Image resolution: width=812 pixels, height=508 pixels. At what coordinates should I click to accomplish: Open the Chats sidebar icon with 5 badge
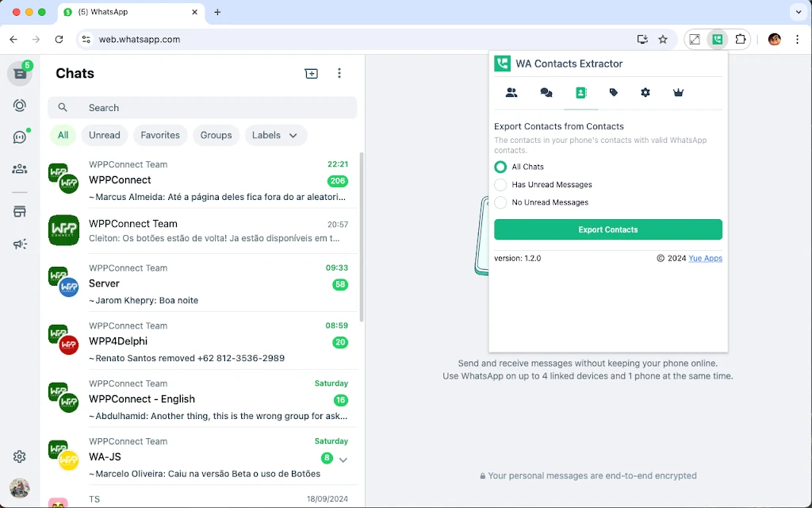[x=20, y=73]
